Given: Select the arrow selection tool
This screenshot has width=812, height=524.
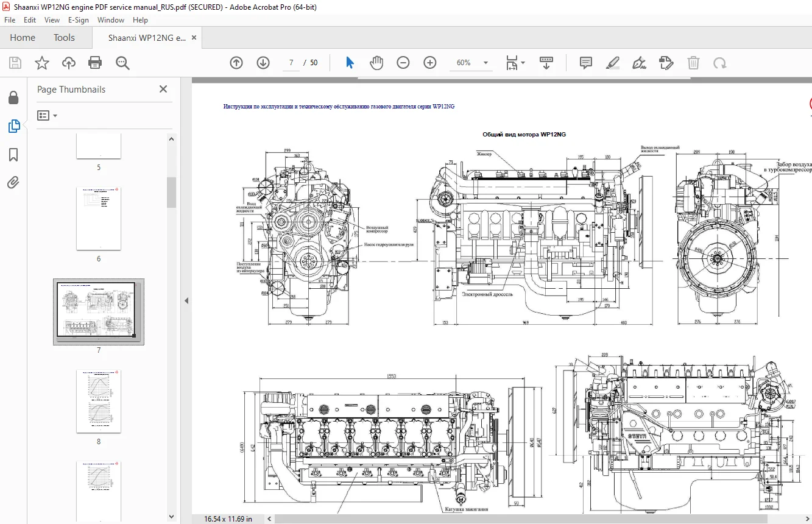Looking at the screenshot, I should pos(350,63).
